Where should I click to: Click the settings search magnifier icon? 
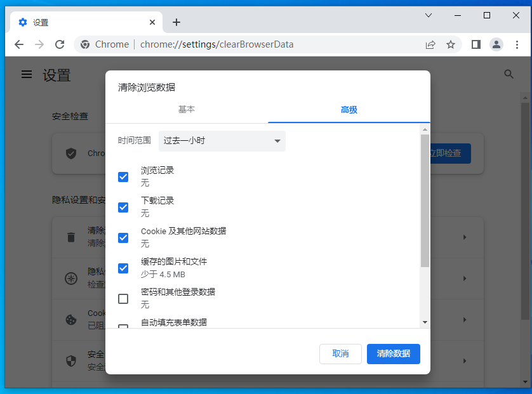point(509,74)
